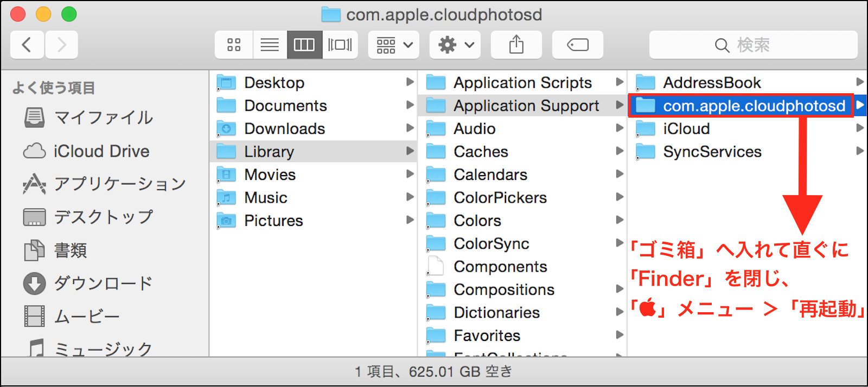
Task: Select the Colors folder
Action: point(522,221)
